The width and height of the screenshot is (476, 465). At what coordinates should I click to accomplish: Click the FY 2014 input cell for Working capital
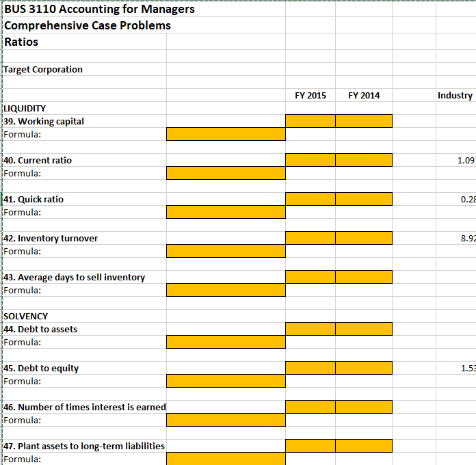coord(364,121)
